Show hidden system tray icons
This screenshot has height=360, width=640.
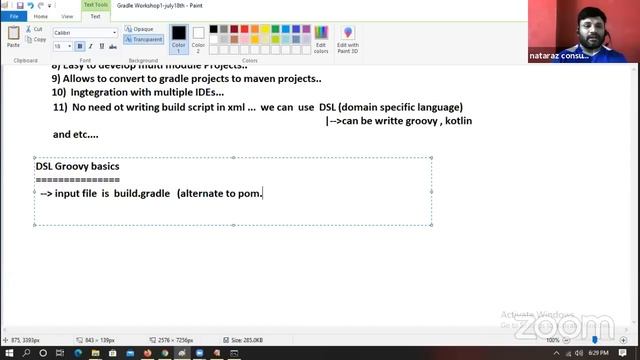(556, 353)
